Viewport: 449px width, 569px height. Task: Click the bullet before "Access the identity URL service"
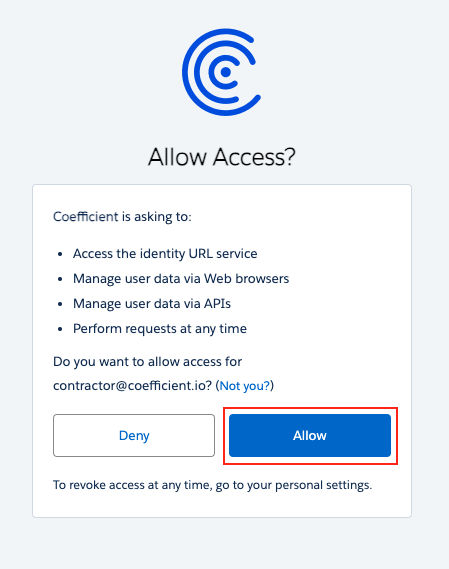coord(60,254)
